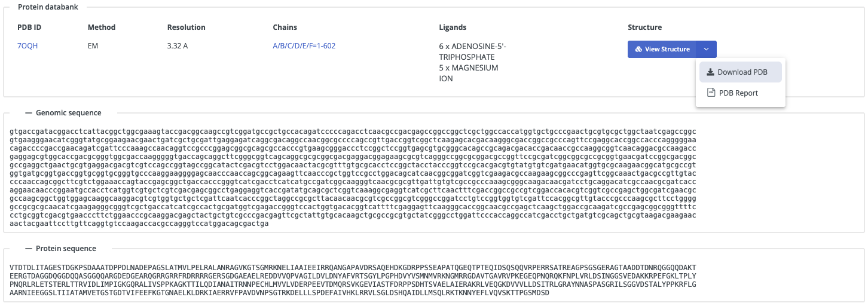Click the Protein sequence panel title
This screenshot has width=868, height=306.
click(x=66, y=249)
